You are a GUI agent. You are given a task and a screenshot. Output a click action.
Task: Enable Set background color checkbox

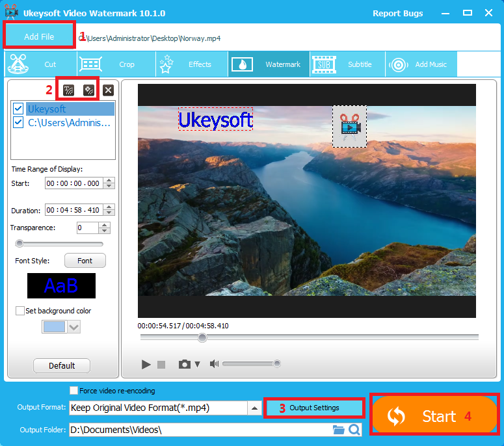[20, 311]
